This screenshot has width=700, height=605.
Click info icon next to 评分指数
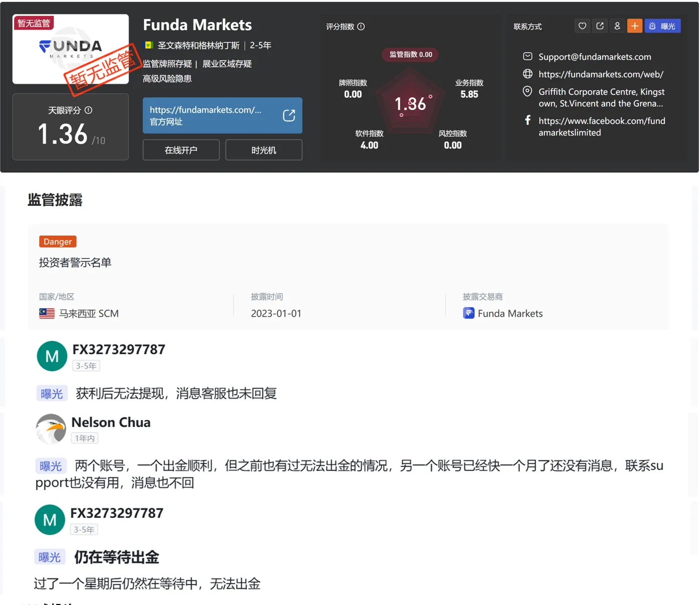click(361, 27)
